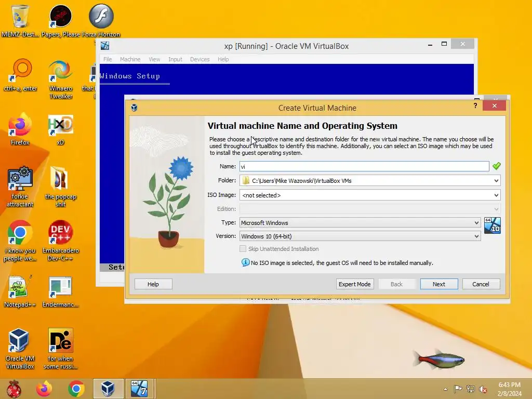Open the network tray icon
532x399 pixels.
point(471,389)
